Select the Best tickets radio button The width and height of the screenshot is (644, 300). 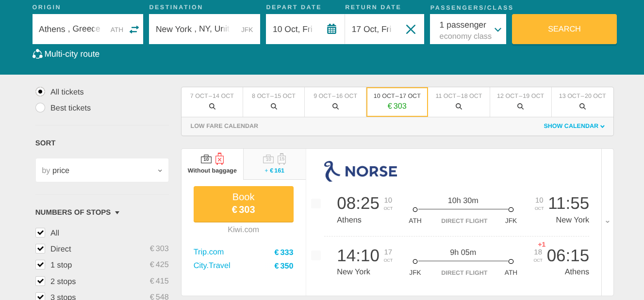40,108
